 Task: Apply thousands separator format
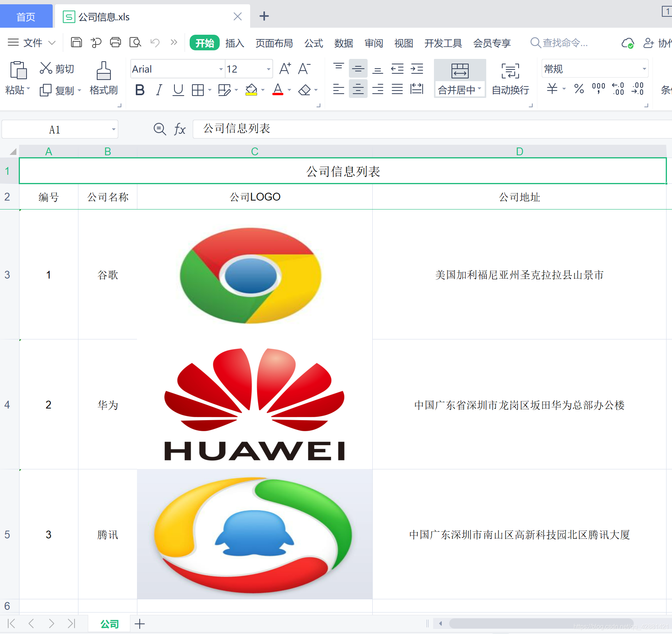tap(599, 89)
